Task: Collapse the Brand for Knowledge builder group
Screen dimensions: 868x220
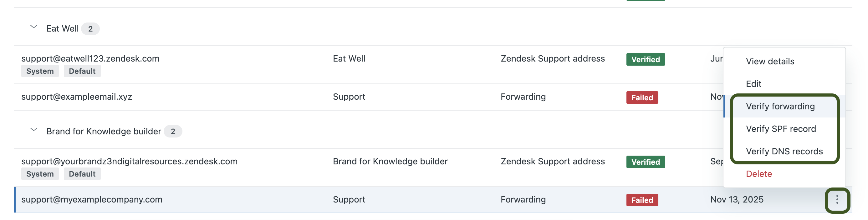Action: click(x=34, y=129)
